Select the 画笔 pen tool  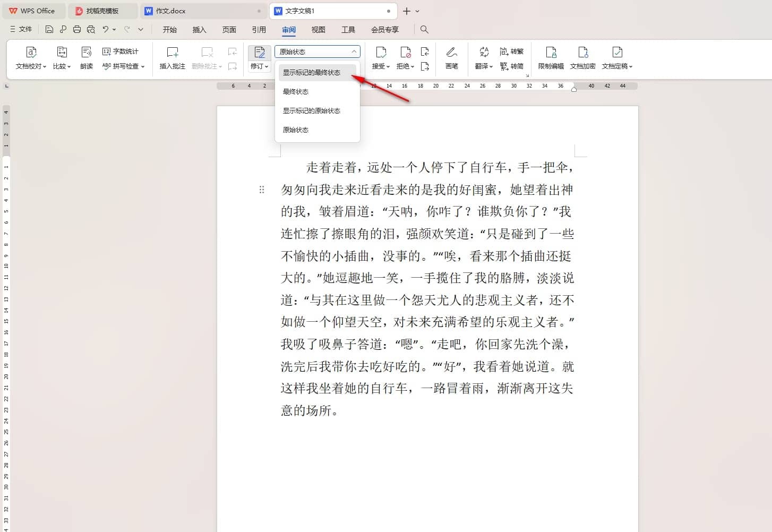(x=452, y=52)
